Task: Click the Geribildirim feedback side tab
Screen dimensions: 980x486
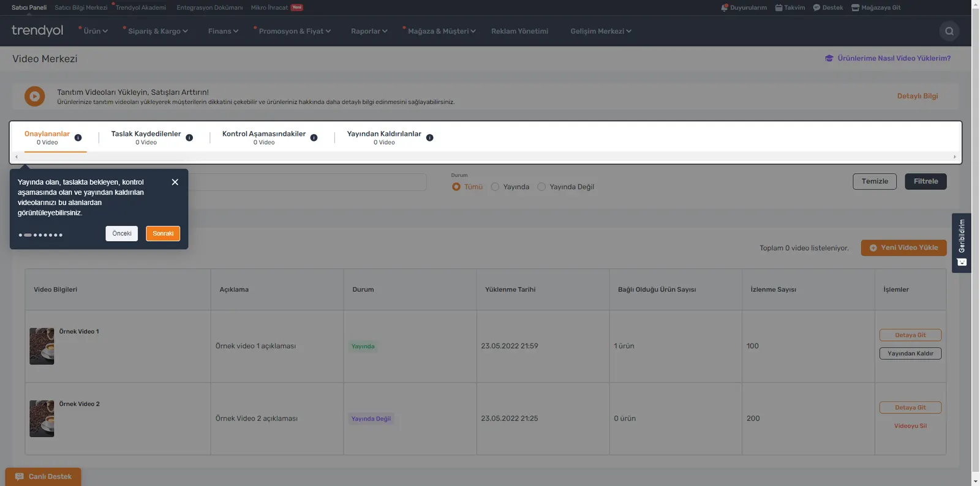Action: pos(962,242)
